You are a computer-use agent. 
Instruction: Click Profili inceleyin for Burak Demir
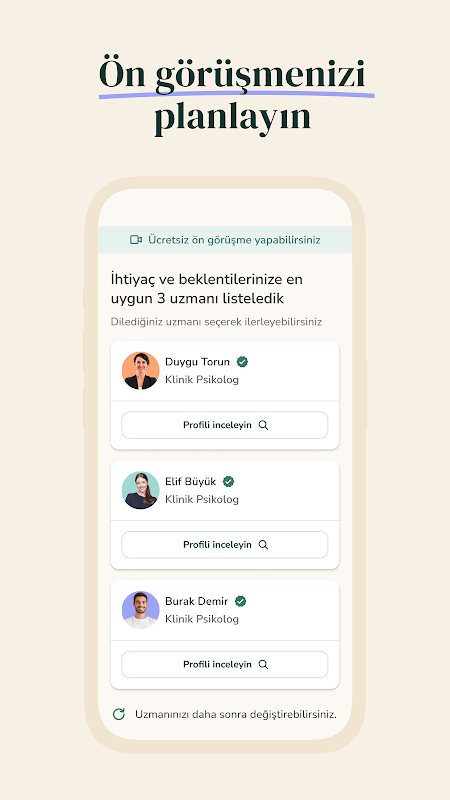(x=224, y=664)
